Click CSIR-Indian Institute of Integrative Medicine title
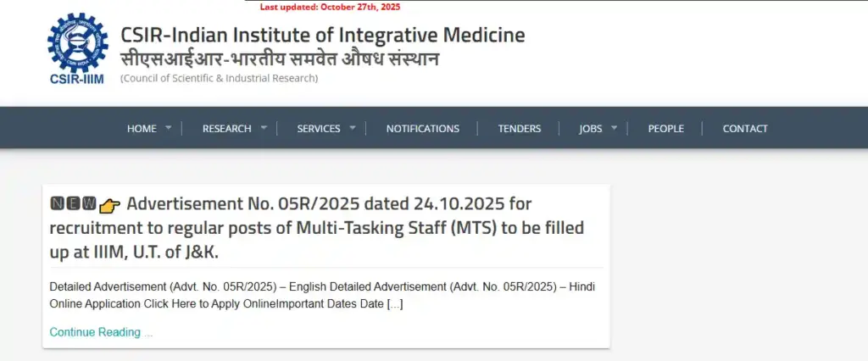This screenshot has width=868, height=361. tap(322, 36)
